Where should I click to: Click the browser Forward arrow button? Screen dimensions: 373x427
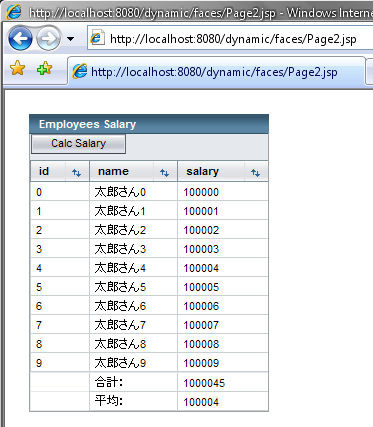click(x=48, y=39)
